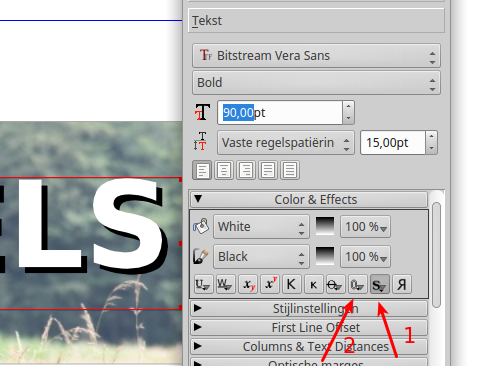
Task: Open the Bitstream Vera Sans font dropdown
Action: [316, 56]
